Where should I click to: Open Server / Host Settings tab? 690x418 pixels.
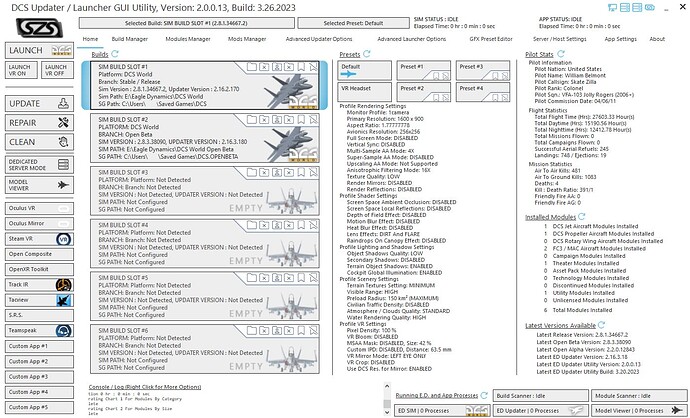pyautogui.click(x=560, y=39)
